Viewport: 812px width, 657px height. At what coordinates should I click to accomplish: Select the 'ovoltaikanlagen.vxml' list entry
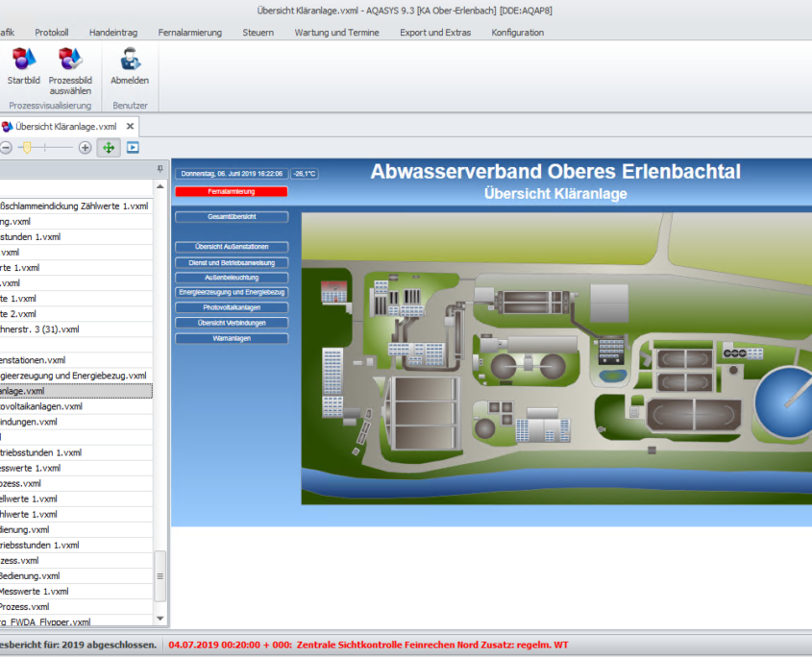click(76, 406)
